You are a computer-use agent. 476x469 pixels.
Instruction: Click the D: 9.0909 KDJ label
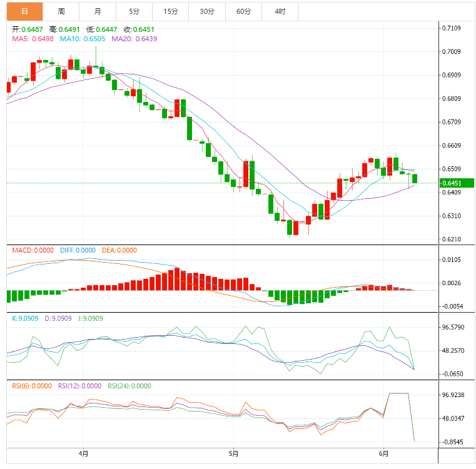tap(58, 318)
